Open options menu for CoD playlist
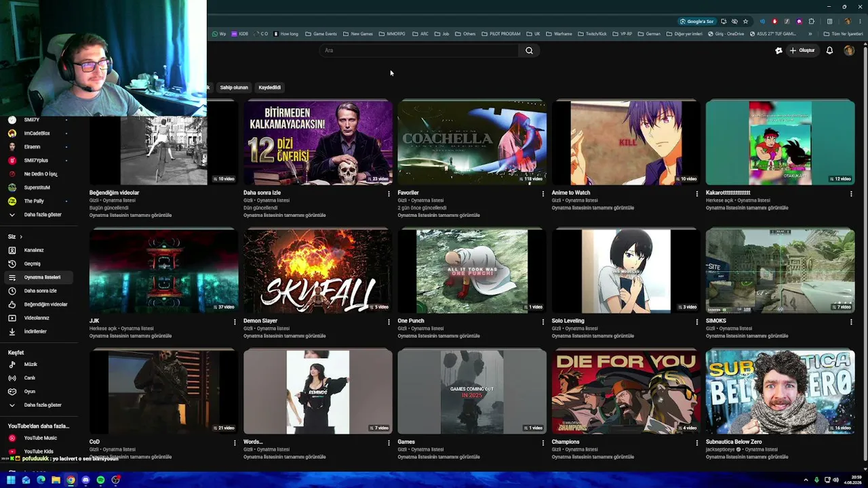868x488 pixels. pyautogui.click(x=235, y=443)
